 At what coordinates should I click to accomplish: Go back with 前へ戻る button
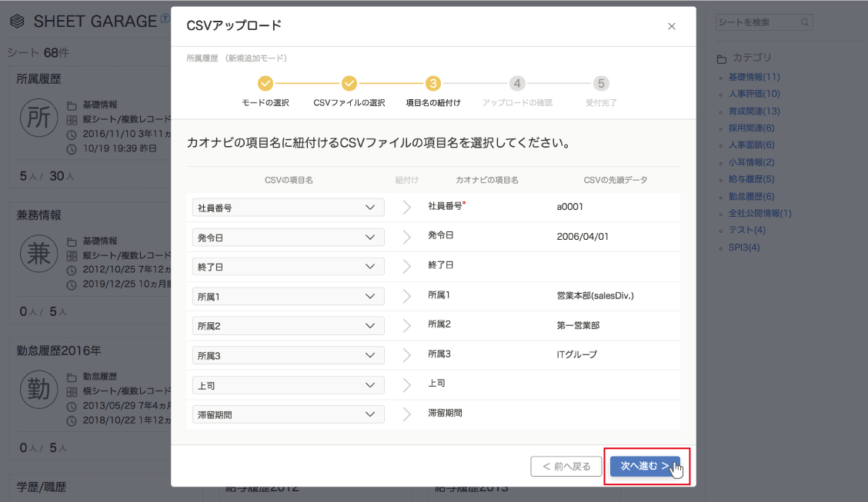(x=566, y=466)
